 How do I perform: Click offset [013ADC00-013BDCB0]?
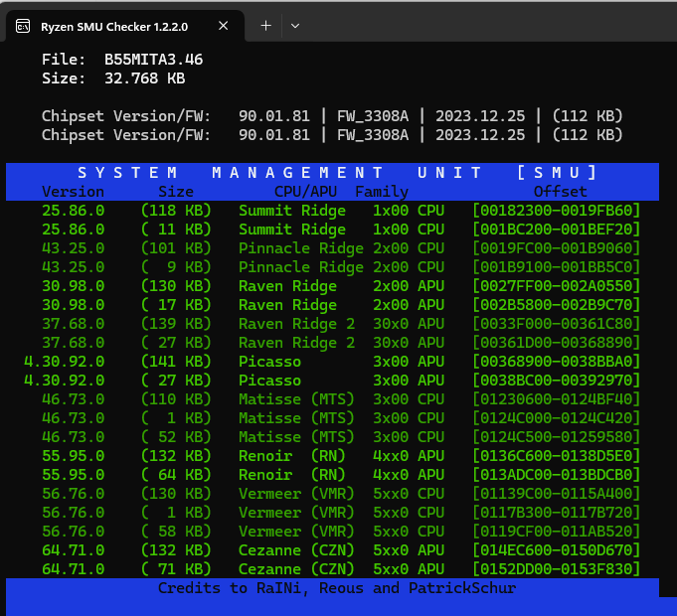pos(556,475)
